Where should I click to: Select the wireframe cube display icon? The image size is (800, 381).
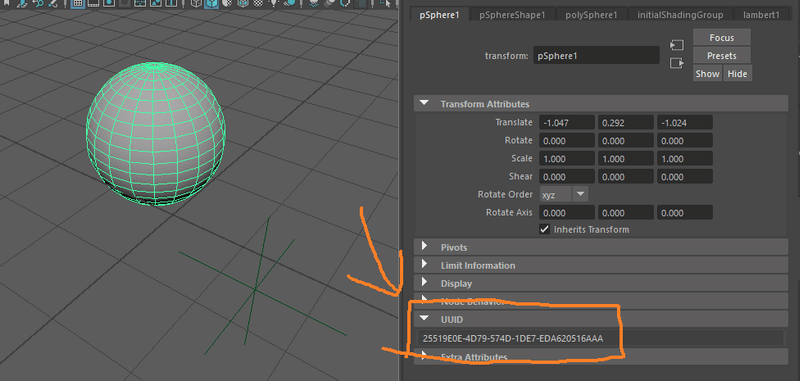196,3
